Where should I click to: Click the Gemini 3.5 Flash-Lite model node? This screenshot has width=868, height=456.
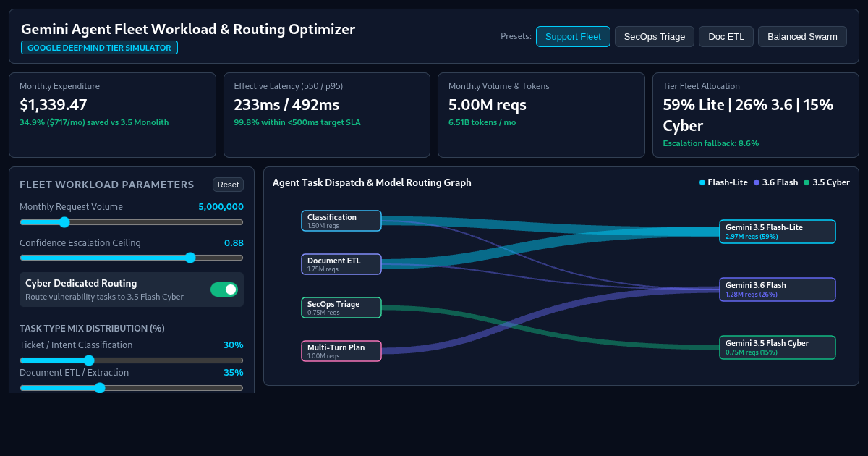(x=778, y=232)
